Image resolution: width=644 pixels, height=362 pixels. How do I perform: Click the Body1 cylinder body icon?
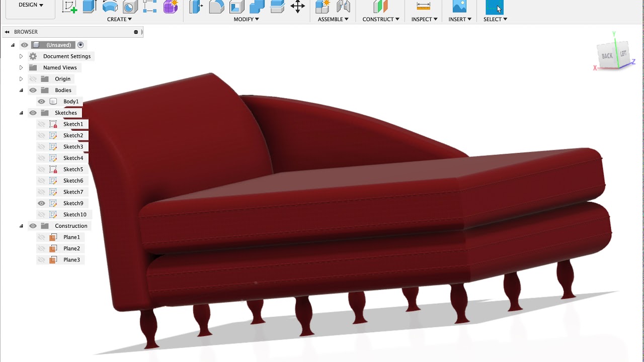[x=53, y=102]
